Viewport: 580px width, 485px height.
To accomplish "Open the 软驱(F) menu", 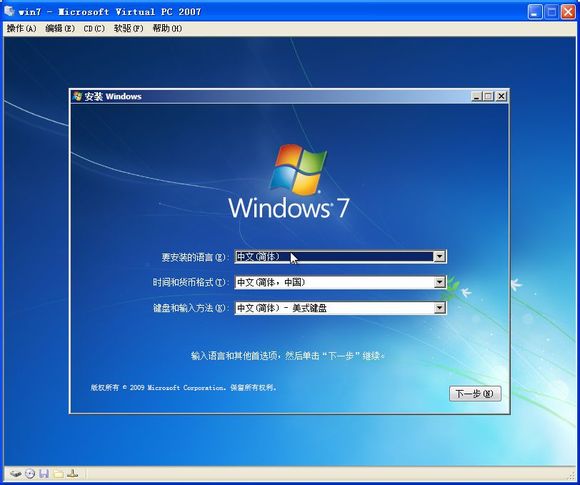I will pos(128,28).
